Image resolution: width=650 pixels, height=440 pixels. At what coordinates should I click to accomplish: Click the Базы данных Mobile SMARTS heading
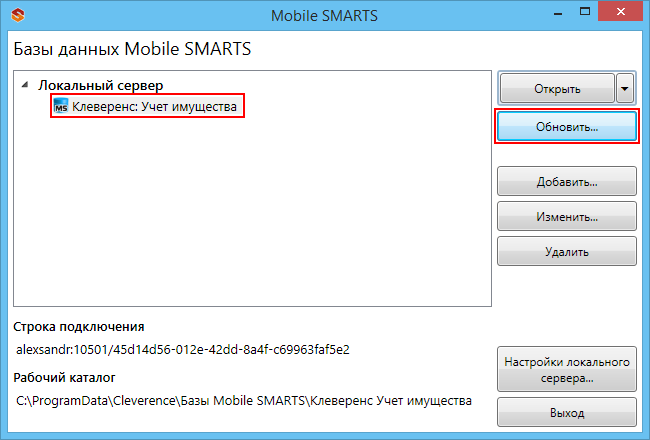coord(132,49)
